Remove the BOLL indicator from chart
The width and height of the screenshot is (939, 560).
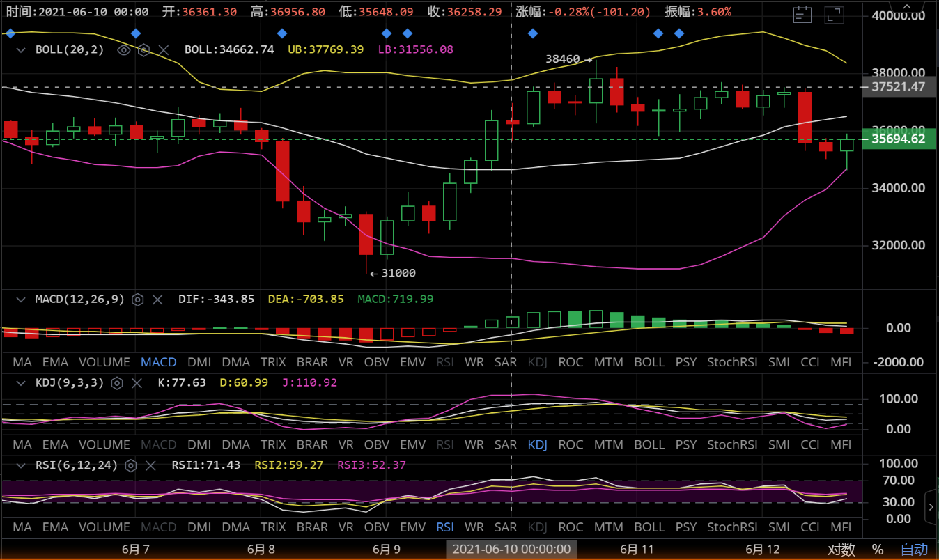point(164,49)
